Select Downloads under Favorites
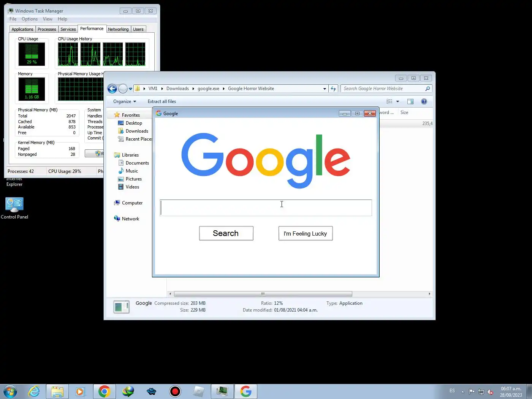 click(137, 131)
